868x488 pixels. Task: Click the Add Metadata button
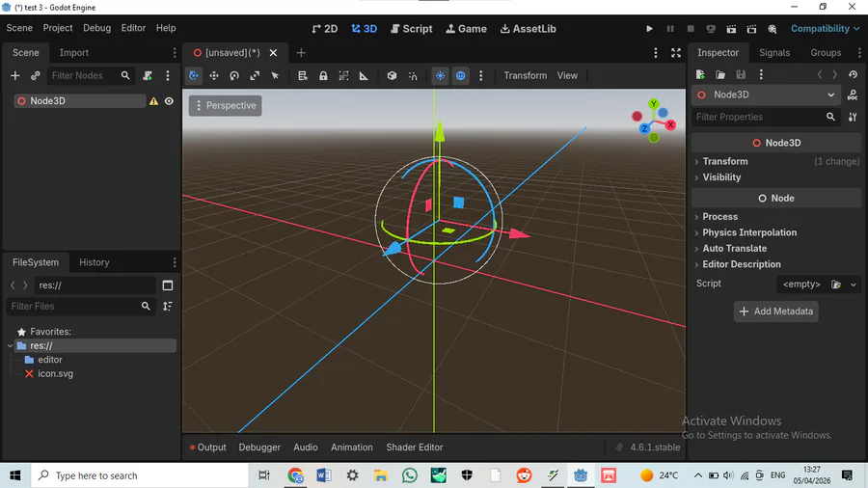(x=776, y=312)
